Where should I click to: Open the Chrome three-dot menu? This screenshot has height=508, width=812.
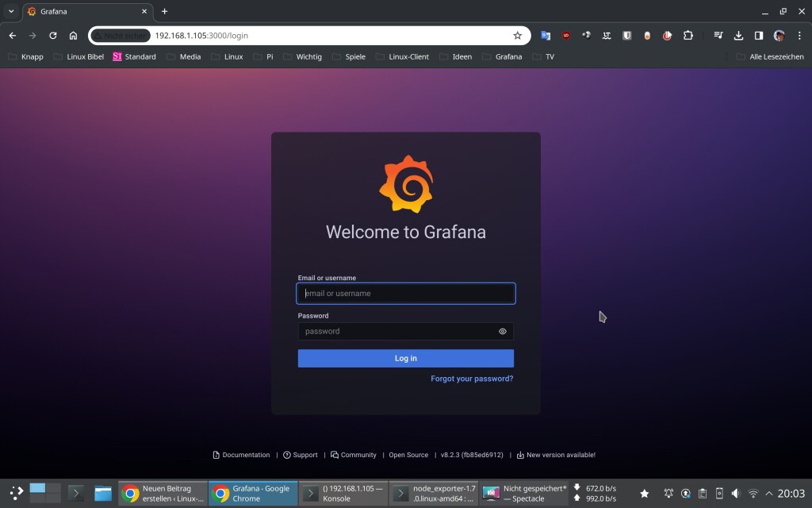pyautogui.click(x=799, y=35)
